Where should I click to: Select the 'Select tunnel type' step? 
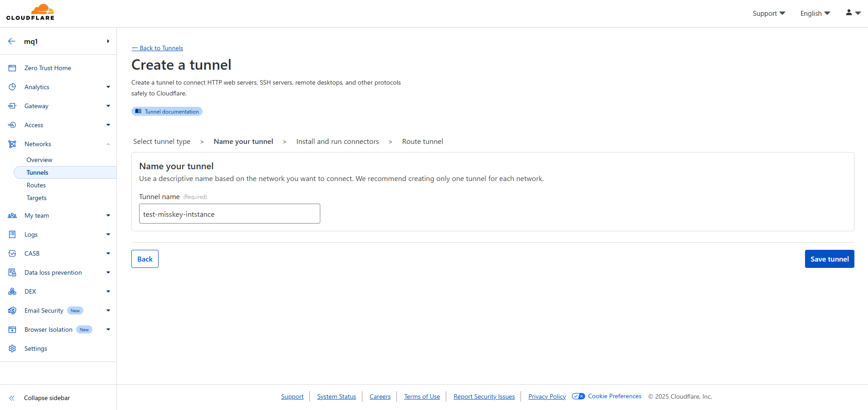162,142
